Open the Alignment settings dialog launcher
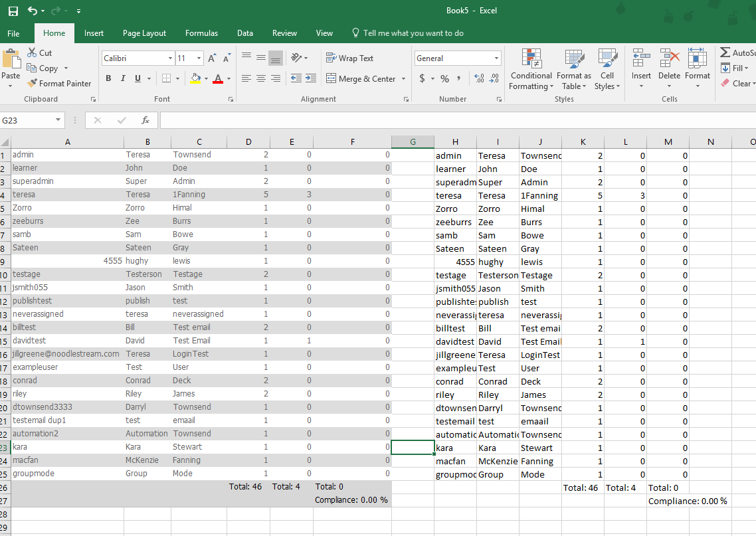The width and height of the screenshot is (756, 536). point(406,99)
